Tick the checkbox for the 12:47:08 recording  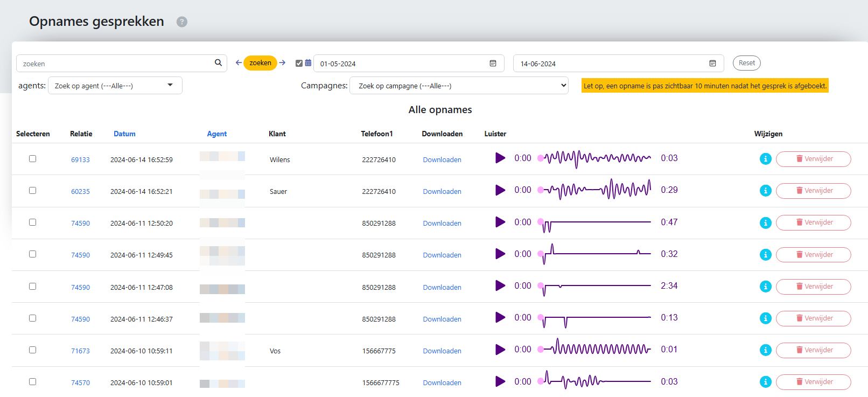[x=32, y=287]
